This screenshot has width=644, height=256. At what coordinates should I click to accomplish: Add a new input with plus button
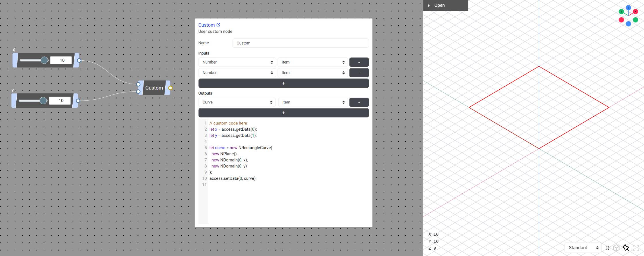284,83
